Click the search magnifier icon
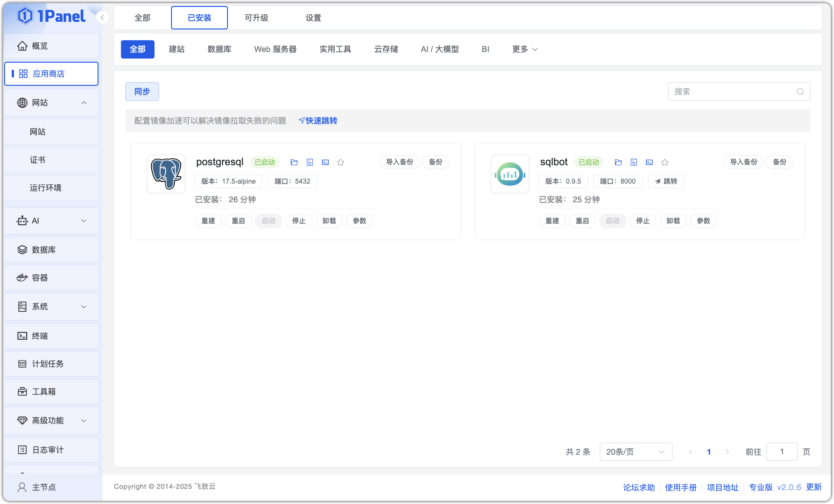834x504 pixels. tap(800, 91)
